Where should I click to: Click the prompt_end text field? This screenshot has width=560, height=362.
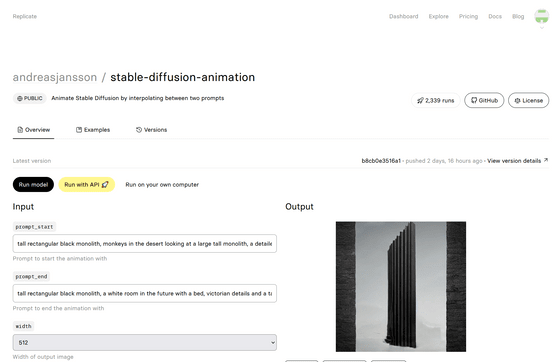pyautogui.click(x=145, y=293)
